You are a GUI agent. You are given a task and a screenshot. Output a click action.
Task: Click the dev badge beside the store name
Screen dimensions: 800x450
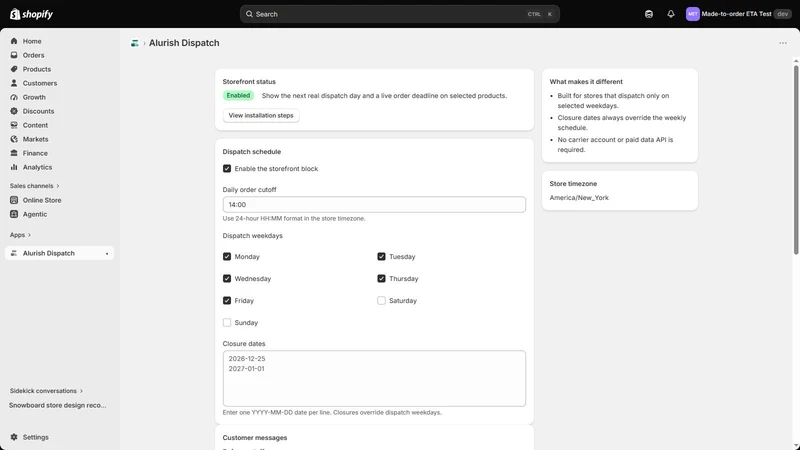[x=782, y=14]
